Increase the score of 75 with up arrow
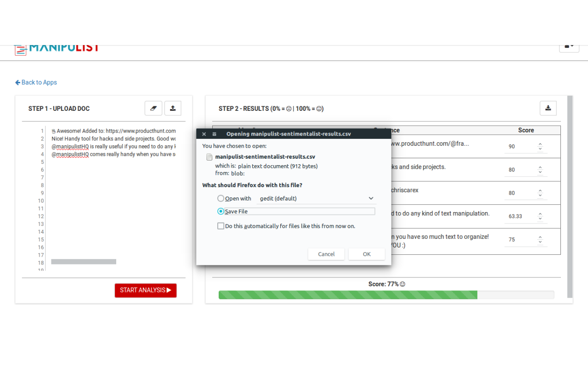588x368 pixels. coord(540,238)
